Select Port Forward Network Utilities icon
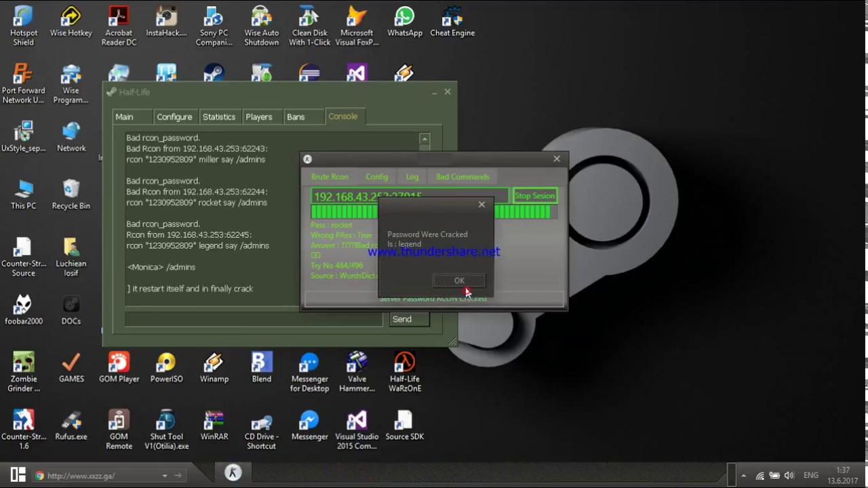The height and width of the screenshot is (488, 868). 23,84
